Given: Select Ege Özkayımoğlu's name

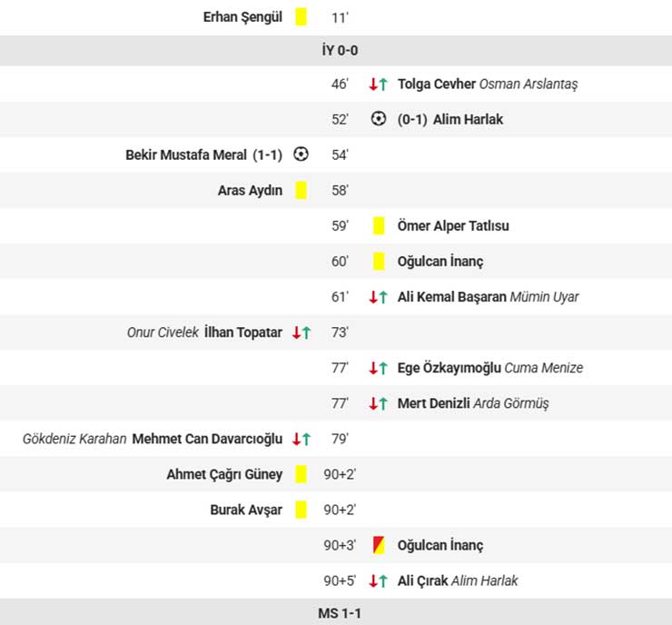Looking at the screenshot, I should tap(449, 368).
